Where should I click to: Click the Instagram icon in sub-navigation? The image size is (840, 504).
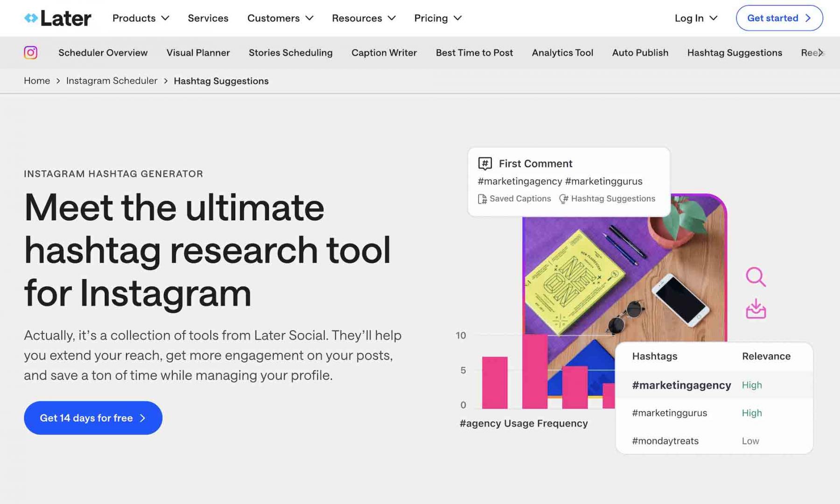31,52
